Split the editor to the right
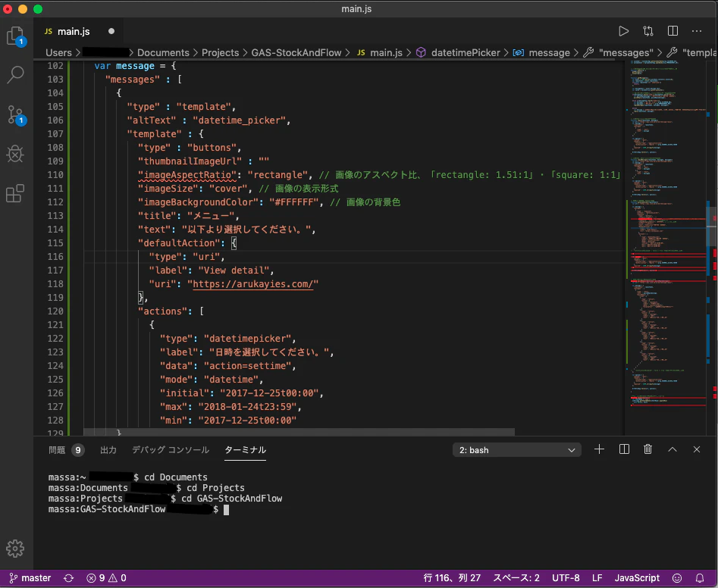This screenshot has width=718, height=588. pyautogui.click(x=673, y=31)
